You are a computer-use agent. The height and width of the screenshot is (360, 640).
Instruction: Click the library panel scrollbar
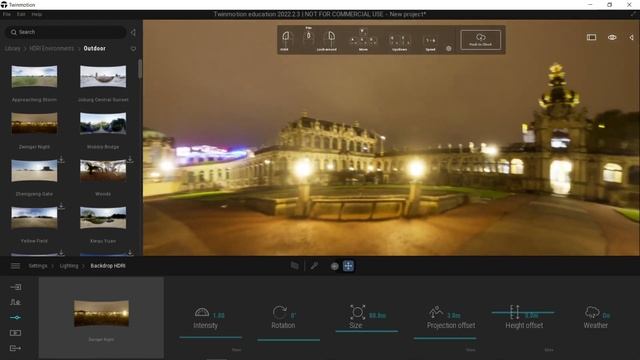click(140, 69)
